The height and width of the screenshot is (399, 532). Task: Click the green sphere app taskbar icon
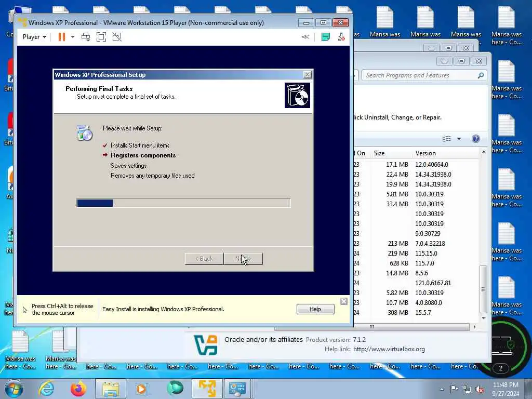point(175,389)
